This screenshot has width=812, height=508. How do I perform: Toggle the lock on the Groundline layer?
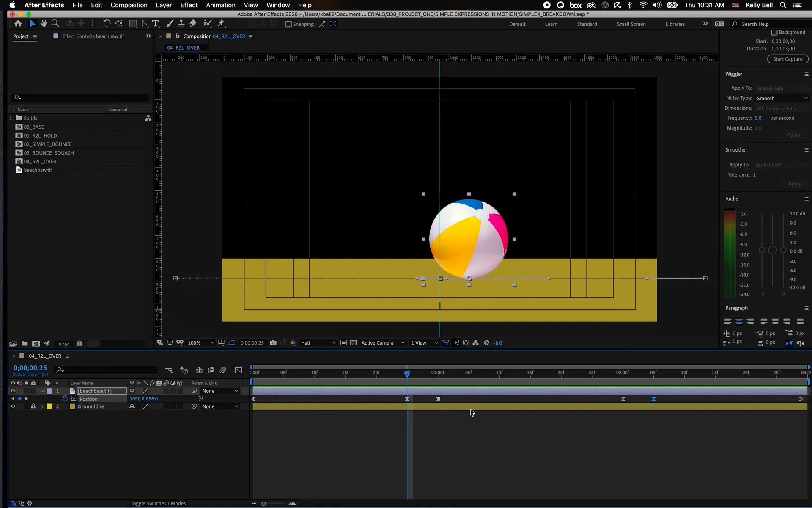pyautogui.click(x=33, y=406)
